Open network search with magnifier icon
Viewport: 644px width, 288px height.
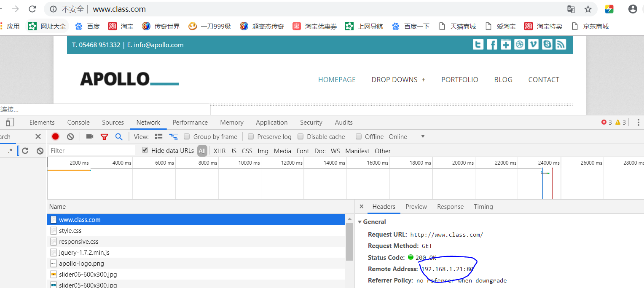point(119,136)
